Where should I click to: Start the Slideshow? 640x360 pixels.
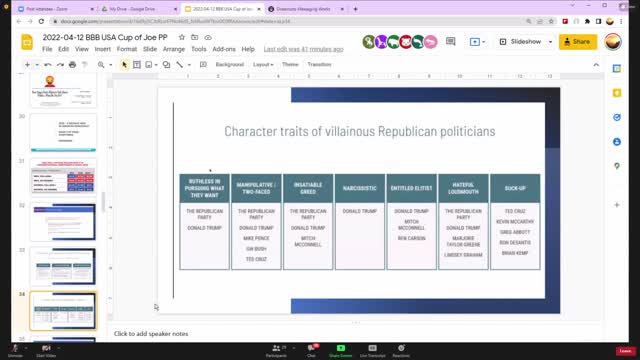tap(521, 42)
